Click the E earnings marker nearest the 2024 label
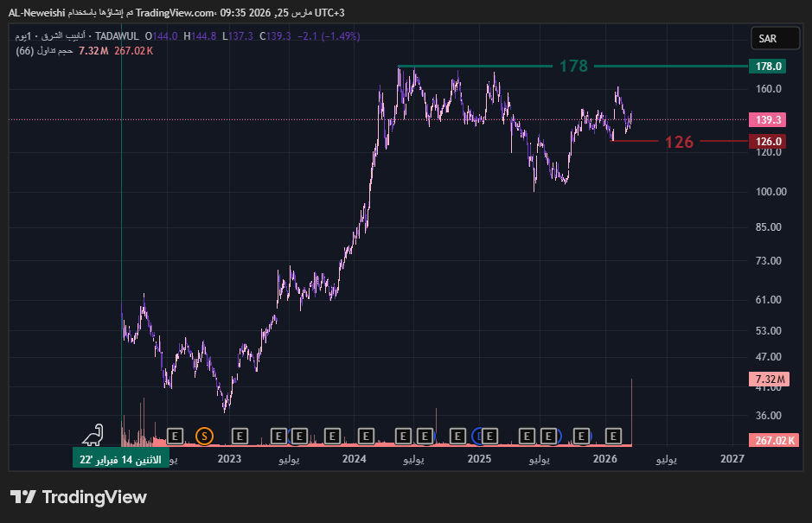 tap(366, 437)
